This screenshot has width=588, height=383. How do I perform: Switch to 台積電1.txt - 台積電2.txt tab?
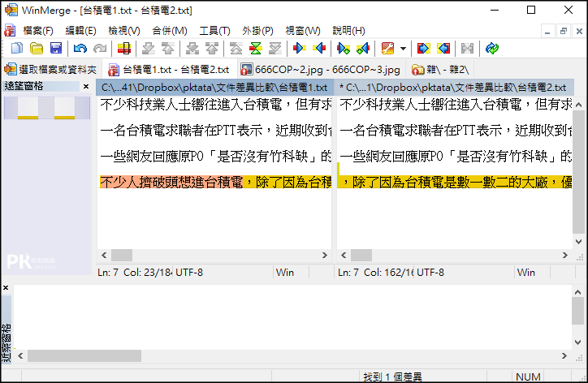(169, 69)
